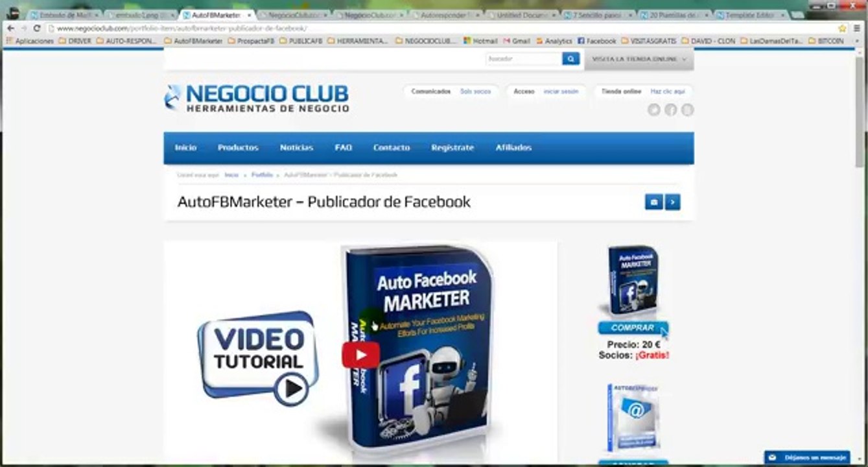Switch to the Emboxito de Mail browser tab
Screen dimensions: 868x467
click(64, 14)
